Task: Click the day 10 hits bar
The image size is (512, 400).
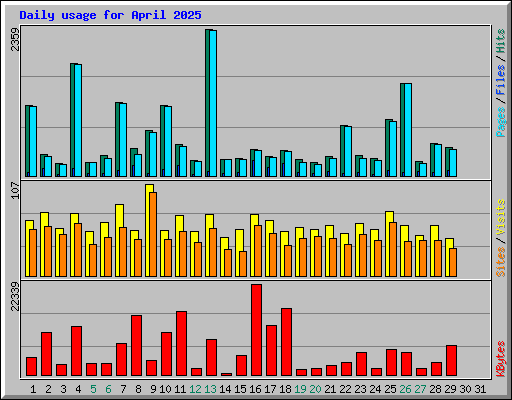Action: (x=162, y=141)
